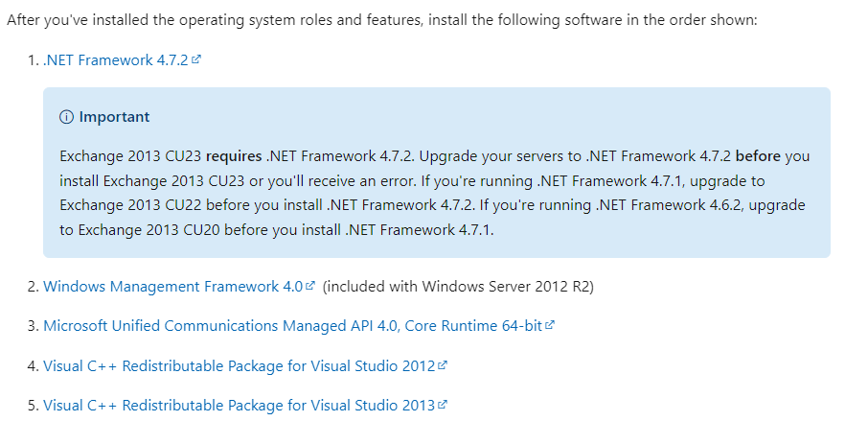The image size is (868, 421).
Task: Click the external-link icon after Visual Studio 2013
Action: coord(443,405)
